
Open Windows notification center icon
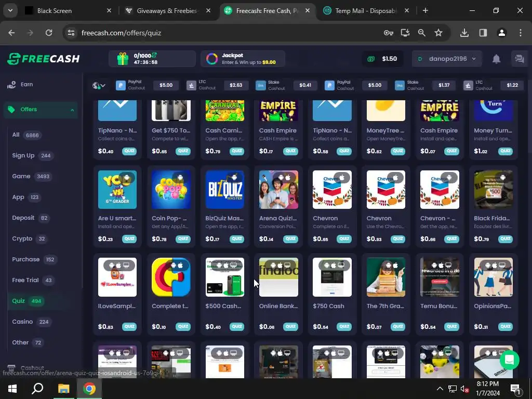[x=516, y=389]
